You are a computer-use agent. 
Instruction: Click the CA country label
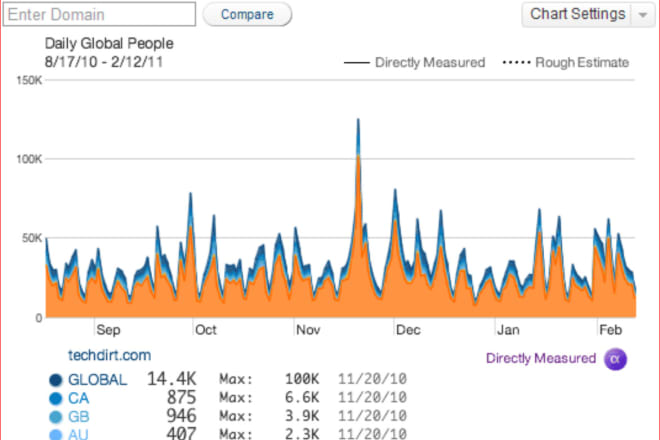pos(79,398)
